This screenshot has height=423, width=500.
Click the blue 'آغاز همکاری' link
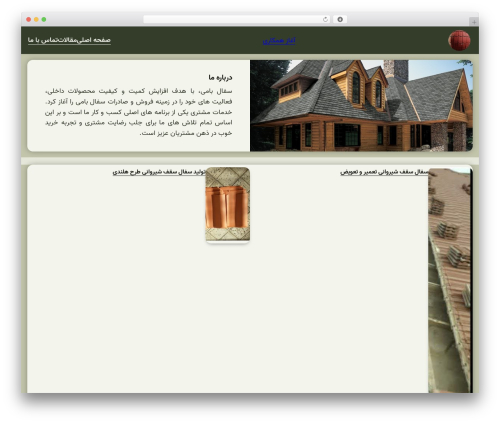(x=279, y=41)
